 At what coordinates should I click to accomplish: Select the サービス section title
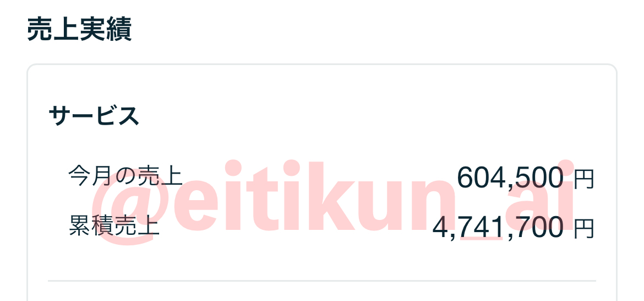click(94, 116)
